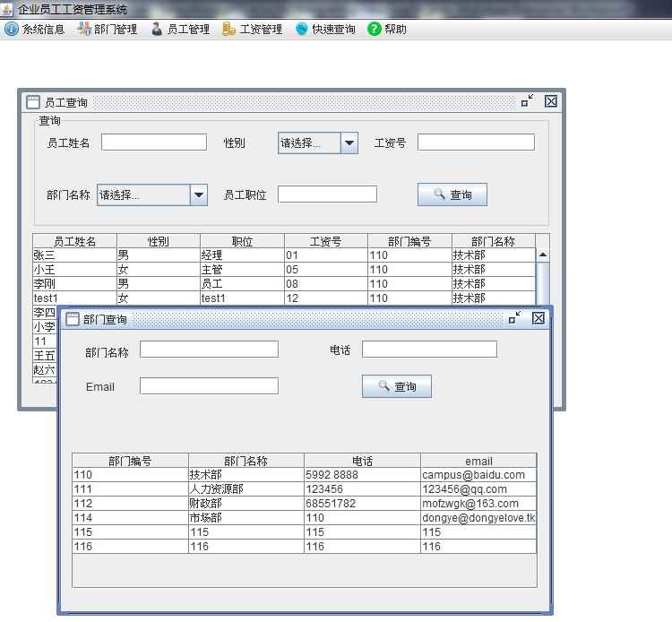The height and width of the screenshot is (622, 672).
Task: Click the 主管 position cell
Action: (x=242, y=270)
